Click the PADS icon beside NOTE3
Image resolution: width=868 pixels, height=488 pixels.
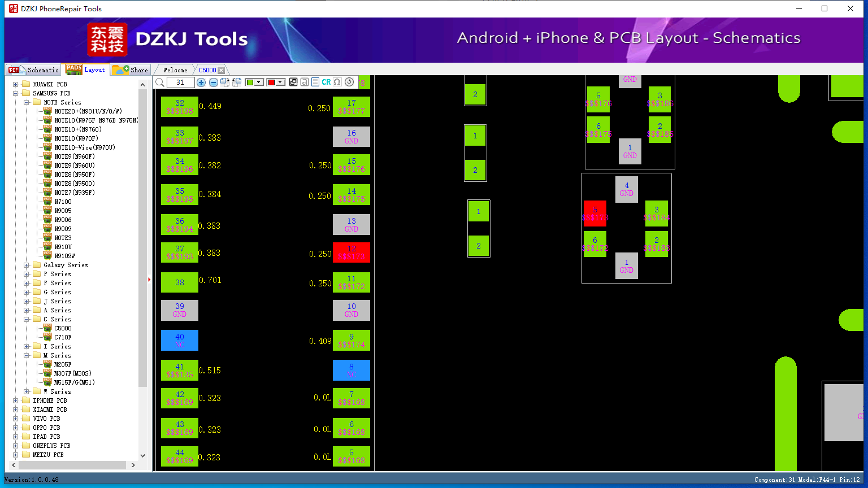pos(47,238)
